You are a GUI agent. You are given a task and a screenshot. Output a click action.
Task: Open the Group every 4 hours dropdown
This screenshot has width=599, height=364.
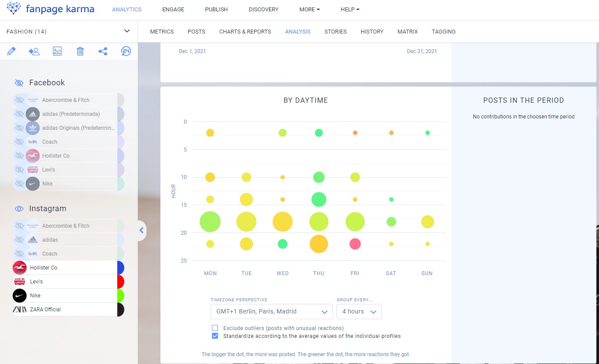pyautogui.click(x=359, y=311)
